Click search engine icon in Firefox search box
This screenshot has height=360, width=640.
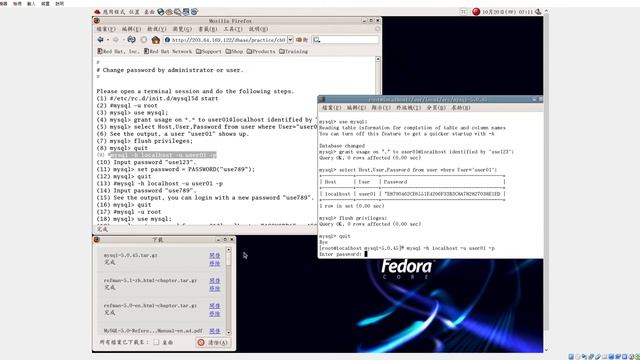click(x=316, y=40)
